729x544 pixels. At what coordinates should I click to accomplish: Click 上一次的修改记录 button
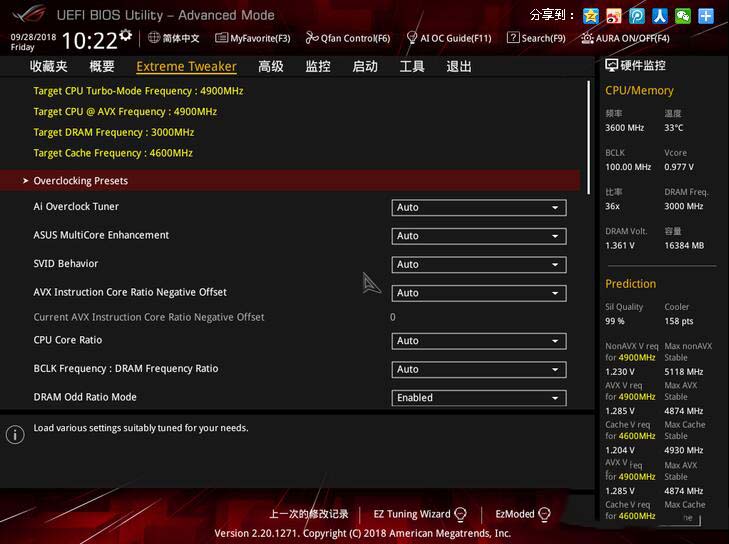pos(309,514)
